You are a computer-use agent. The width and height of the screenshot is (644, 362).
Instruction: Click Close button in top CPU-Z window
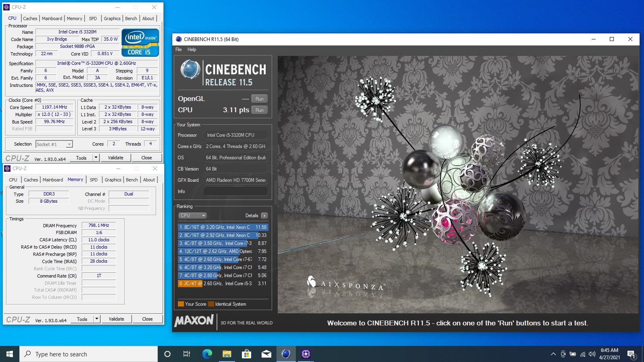[x=147, y=158]
